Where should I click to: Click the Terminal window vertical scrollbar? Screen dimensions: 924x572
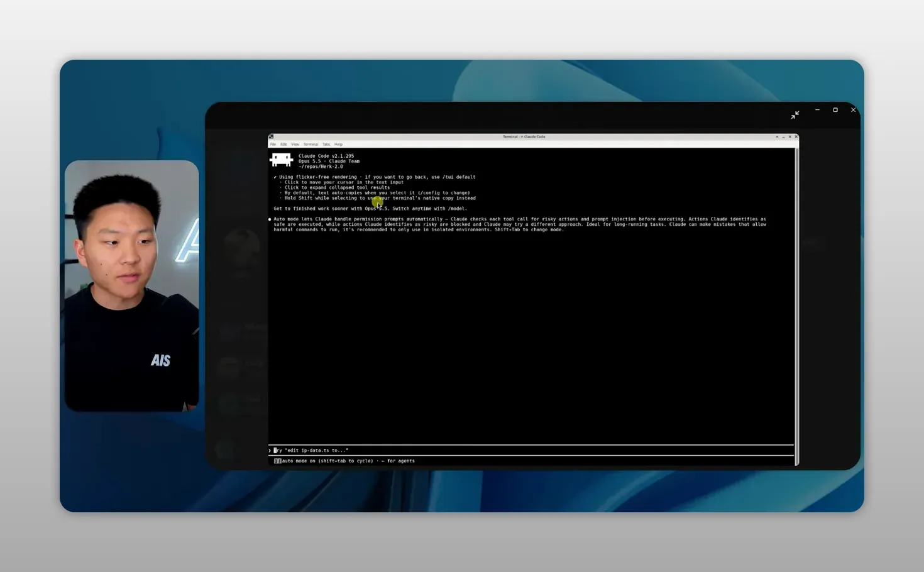coord(796,307)
